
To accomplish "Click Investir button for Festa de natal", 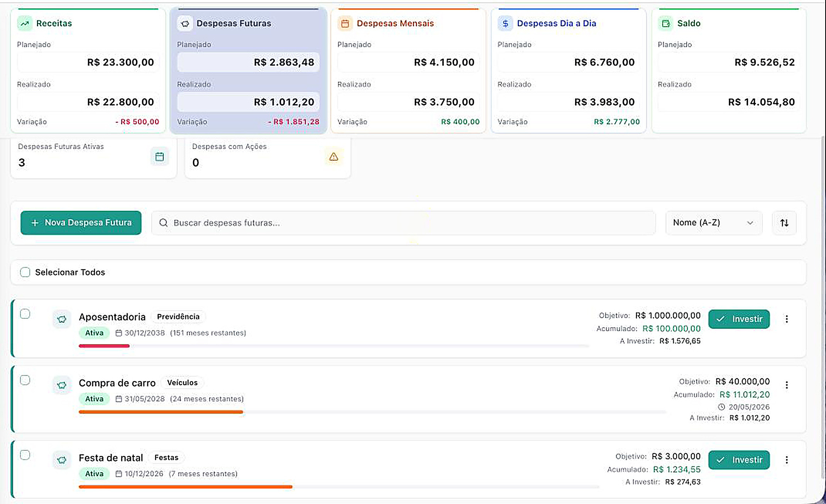I will tap(739, 460).
